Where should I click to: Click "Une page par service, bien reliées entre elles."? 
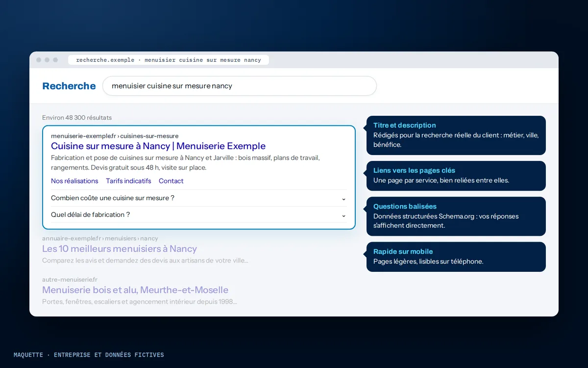441,180
